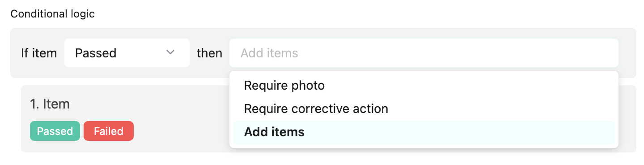Open the Passed condition dropdown
The image size is (644, 165).
[x=127, y=53]
